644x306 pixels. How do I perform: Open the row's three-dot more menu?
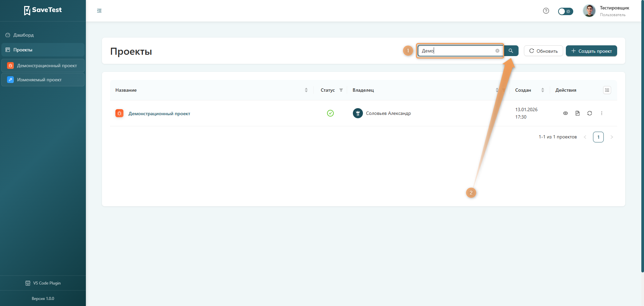point(601,113)
